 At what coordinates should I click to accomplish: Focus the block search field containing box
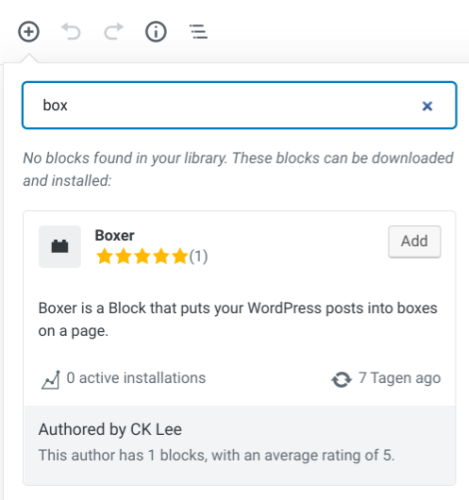[x=239, y=105]
